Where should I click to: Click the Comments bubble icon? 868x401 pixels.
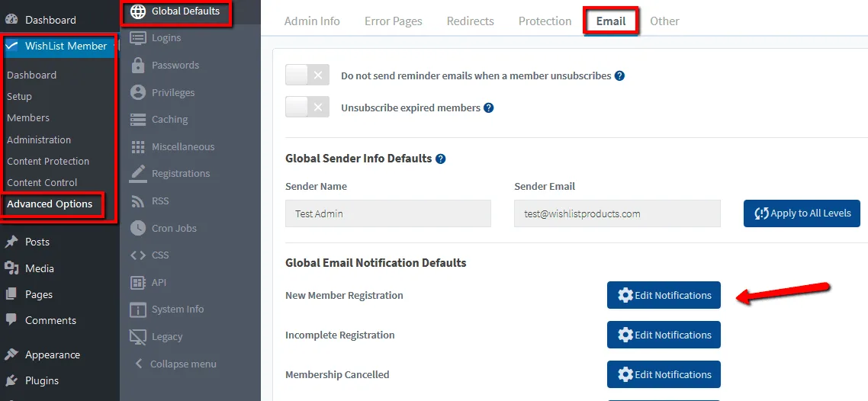click(x=11, y=320)
